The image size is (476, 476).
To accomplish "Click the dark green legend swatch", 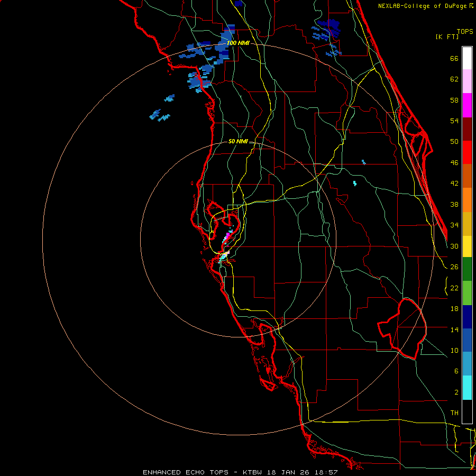I will (x=467, y=269).
